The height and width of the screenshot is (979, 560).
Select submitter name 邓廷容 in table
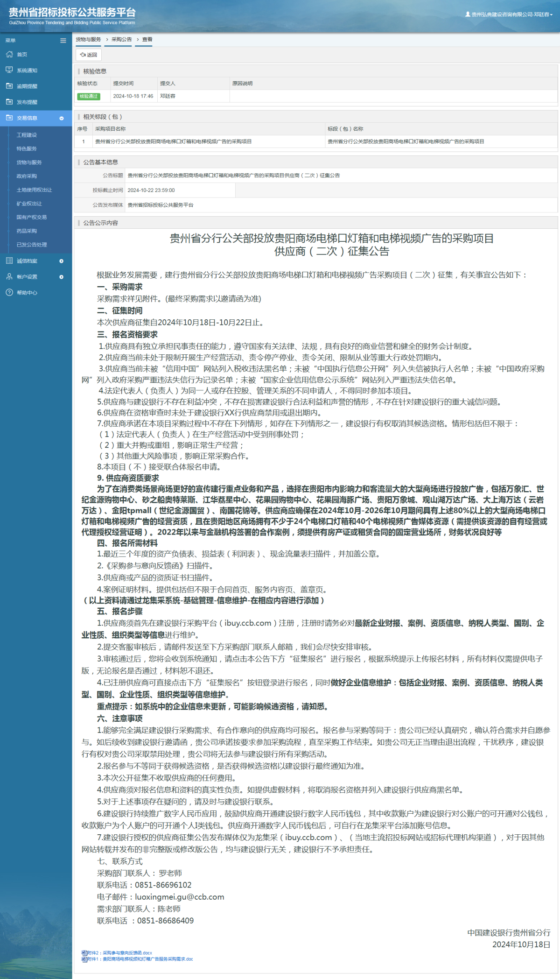tap(168, 96)
